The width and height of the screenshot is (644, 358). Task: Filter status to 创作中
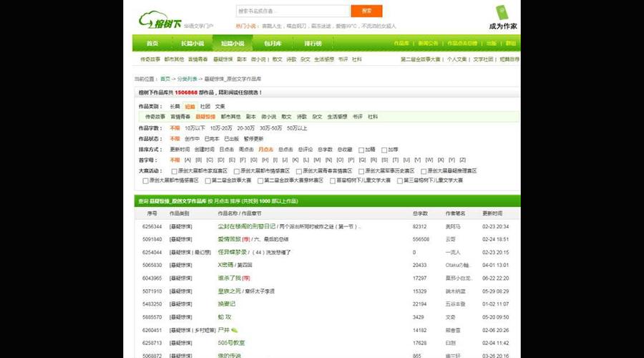click(192, 139)
